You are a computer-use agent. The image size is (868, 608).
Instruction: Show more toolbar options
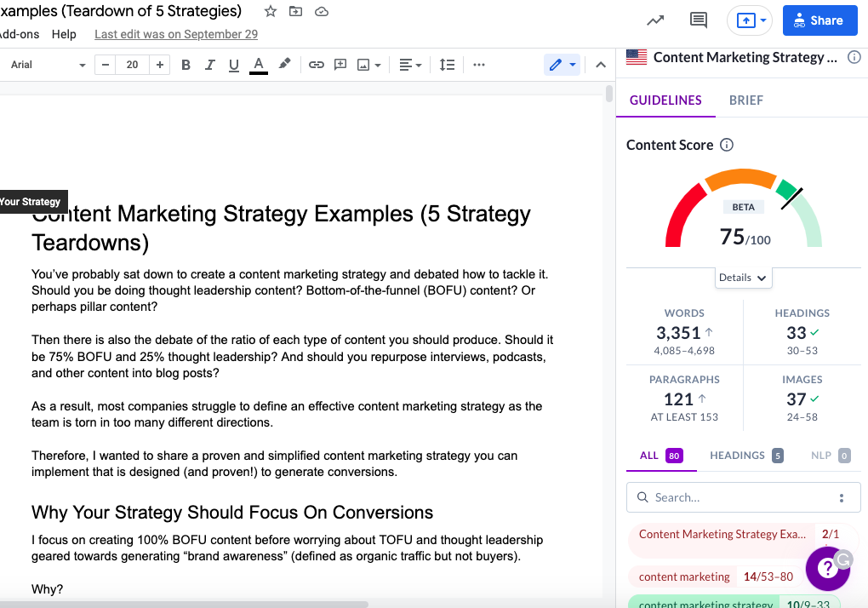click(x=479, y=65)
